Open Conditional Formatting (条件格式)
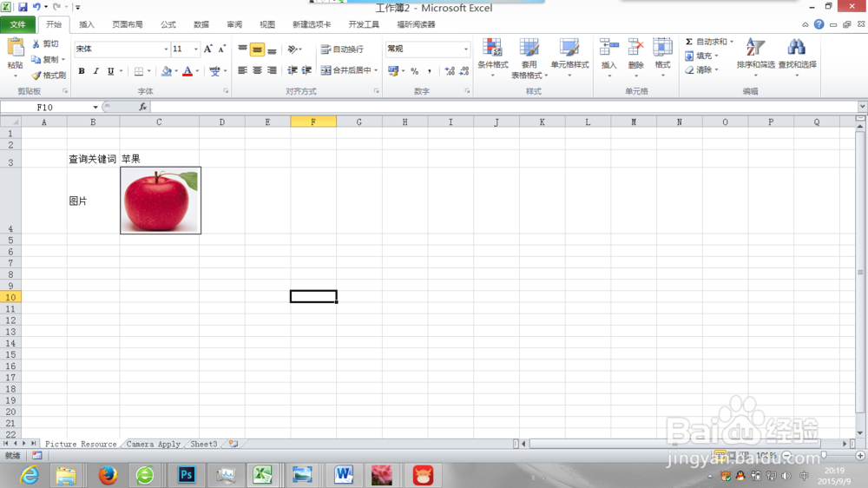 (x=493, y=57)
